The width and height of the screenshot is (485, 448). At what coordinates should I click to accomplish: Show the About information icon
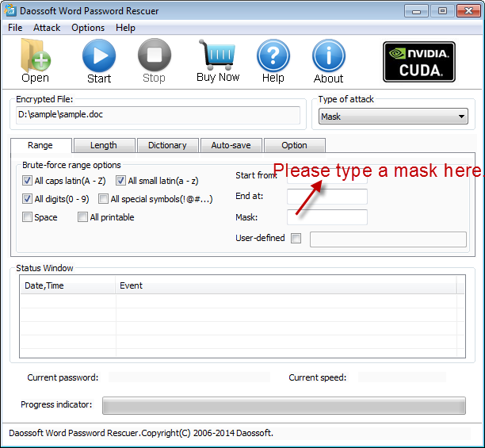(329, 61)
